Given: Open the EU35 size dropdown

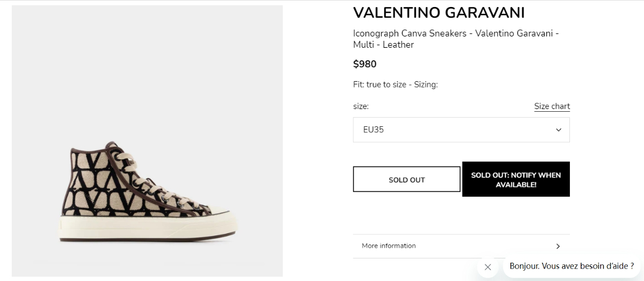Looking at the screenshot, I should (x=461, y=130).
